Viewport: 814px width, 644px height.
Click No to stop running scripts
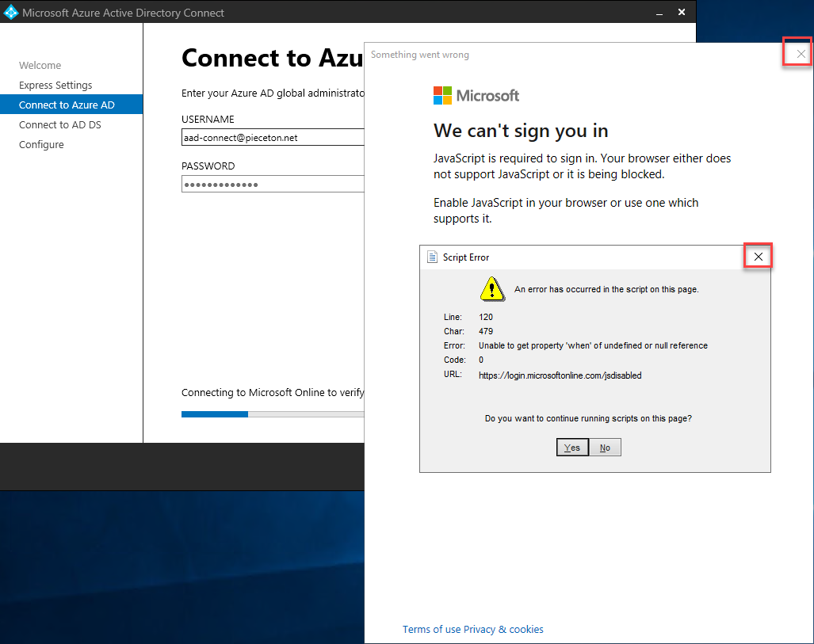tap(605, 448)
